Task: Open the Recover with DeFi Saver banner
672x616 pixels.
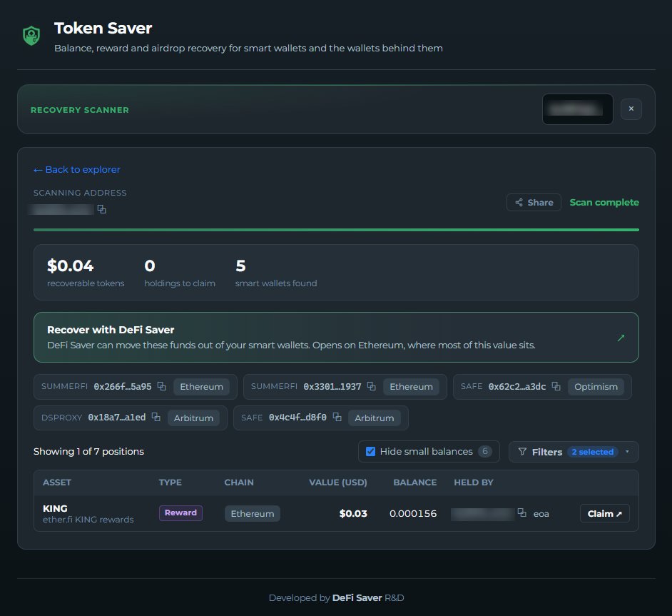Action: [336, 338]
